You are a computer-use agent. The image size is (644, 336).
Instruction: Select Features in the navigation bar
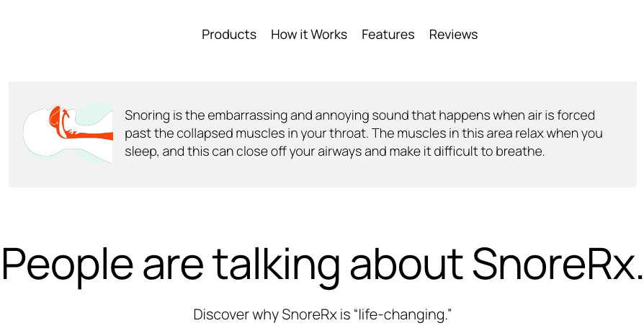[388, 35]
